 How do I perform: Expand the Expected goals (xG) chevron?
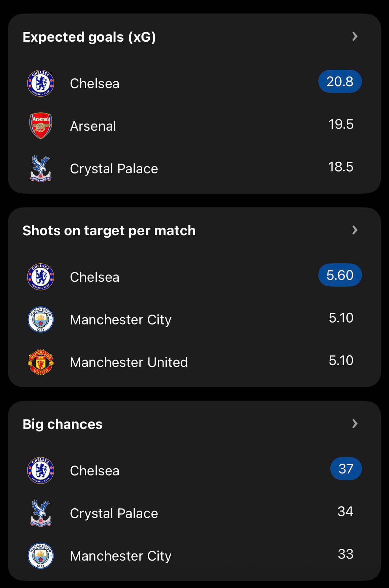pyautogui.click(x=355, y=36)
